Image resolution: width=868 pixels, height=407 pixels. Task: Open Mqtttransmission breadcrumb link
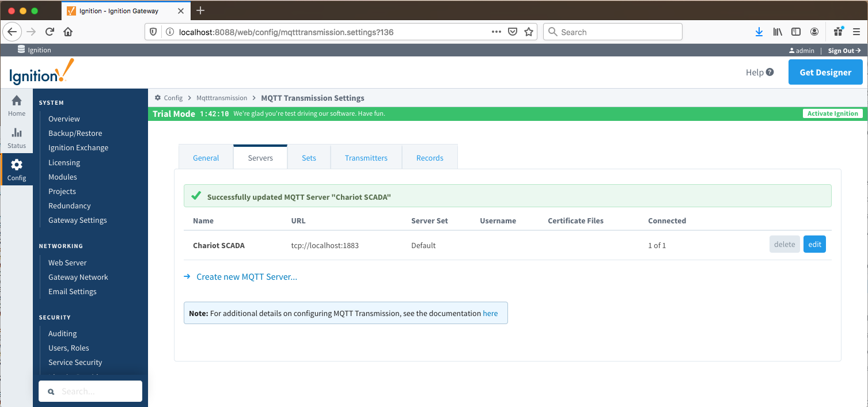(x=222, y=98)
